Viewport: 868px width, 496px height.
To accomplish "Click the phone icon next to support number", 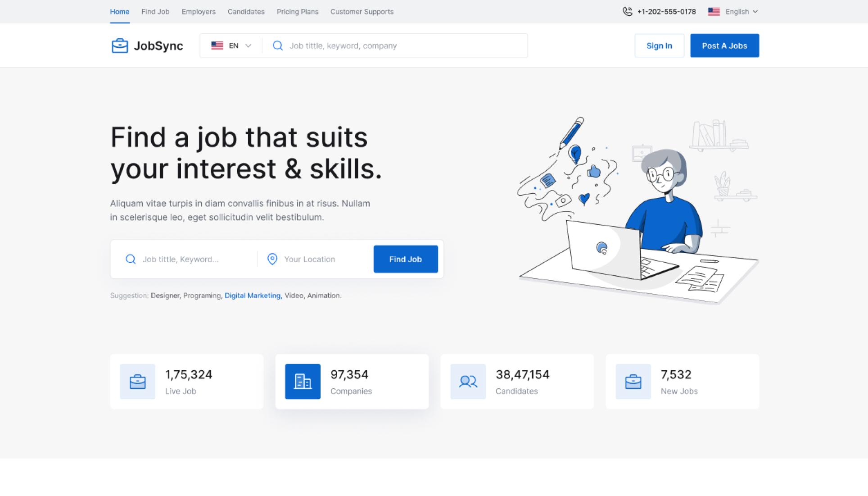I will tap(627, 11).
